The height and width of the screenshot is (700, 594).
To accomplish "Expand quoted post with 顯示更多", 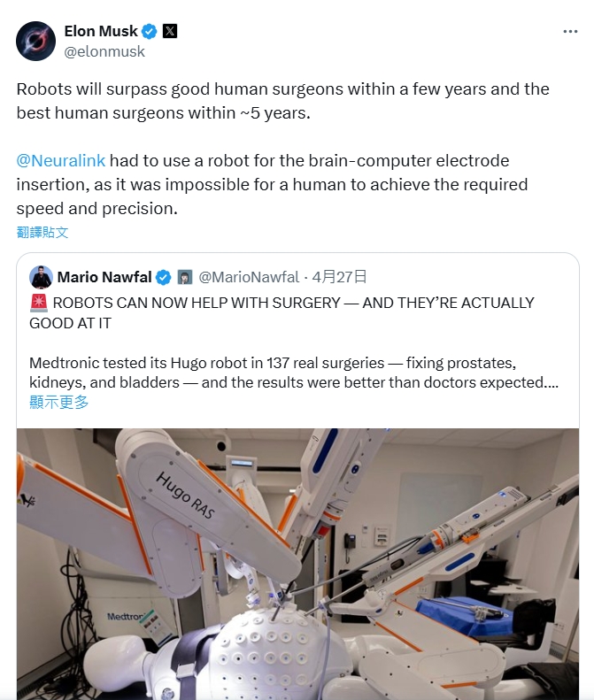I will click(x=59, y=403).
